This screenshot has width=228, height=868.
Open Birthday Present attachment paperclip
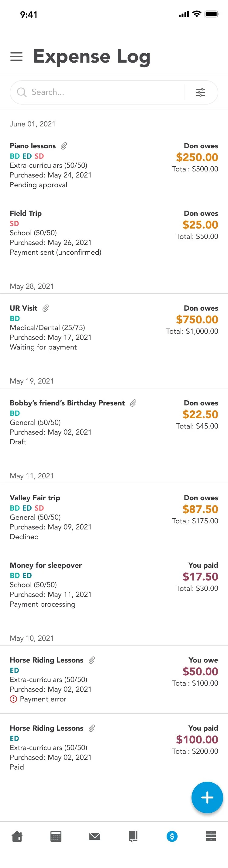click(x=133, y=403)
